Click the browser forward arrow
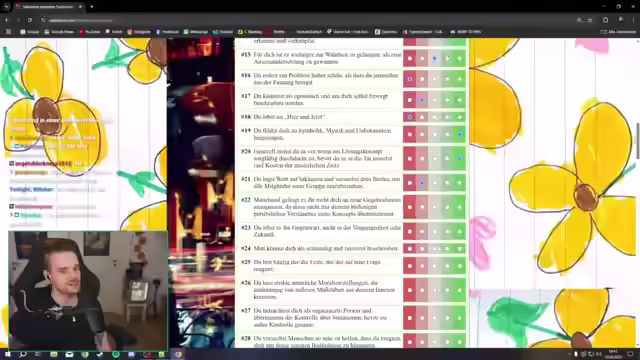This screenshot has width=640, height=360. pyautogui.click(x=18, y=20)
